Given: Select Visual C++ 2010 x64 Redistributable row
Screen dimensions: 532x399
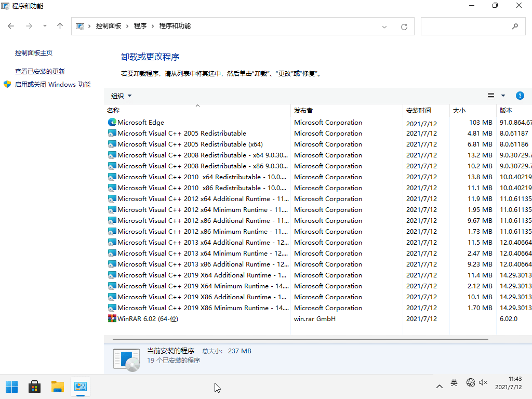Looking at the screenshot, I should point(318,177).
